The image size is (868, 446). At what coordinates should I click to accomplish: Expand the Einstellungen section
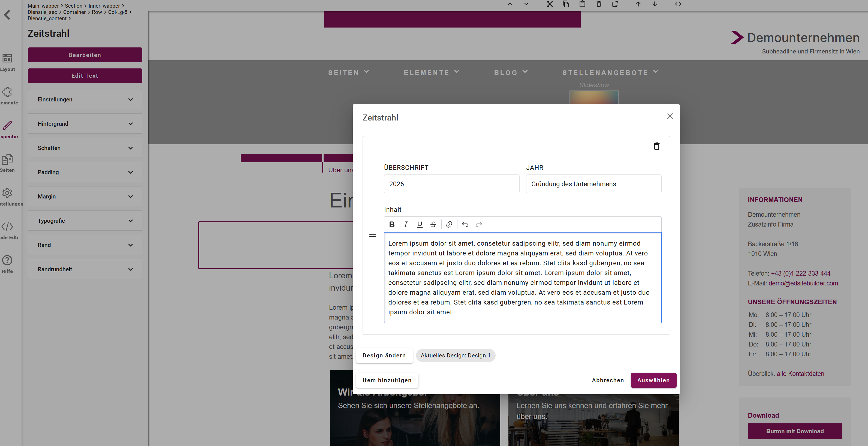point(85,100)
